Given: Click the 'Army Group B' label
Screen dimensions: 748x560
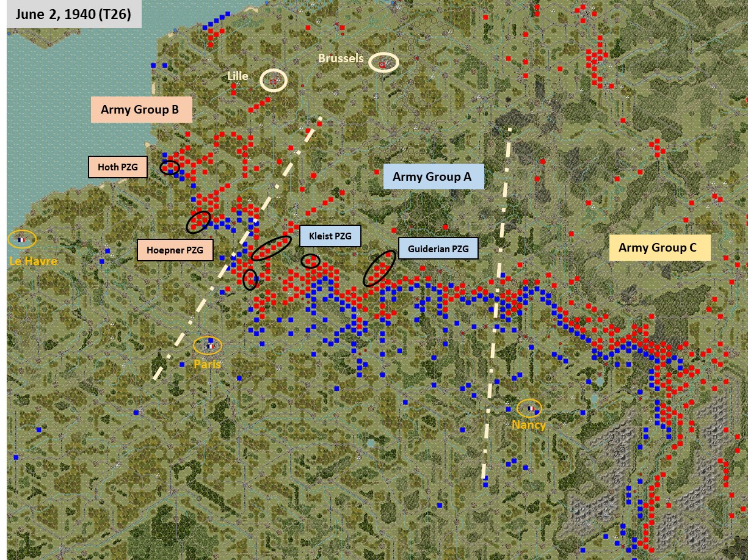Looking at the screenshot, I should point(142,110).
